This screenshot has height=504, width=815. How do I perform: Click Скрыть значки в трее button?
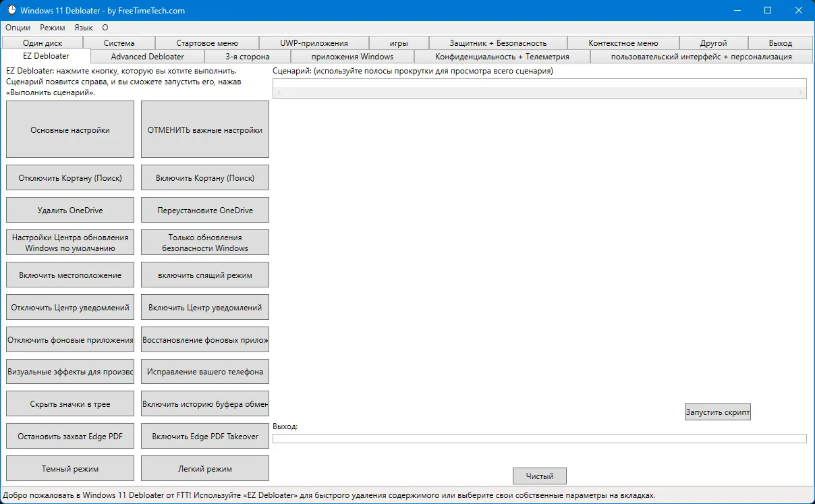click(70, 403)
